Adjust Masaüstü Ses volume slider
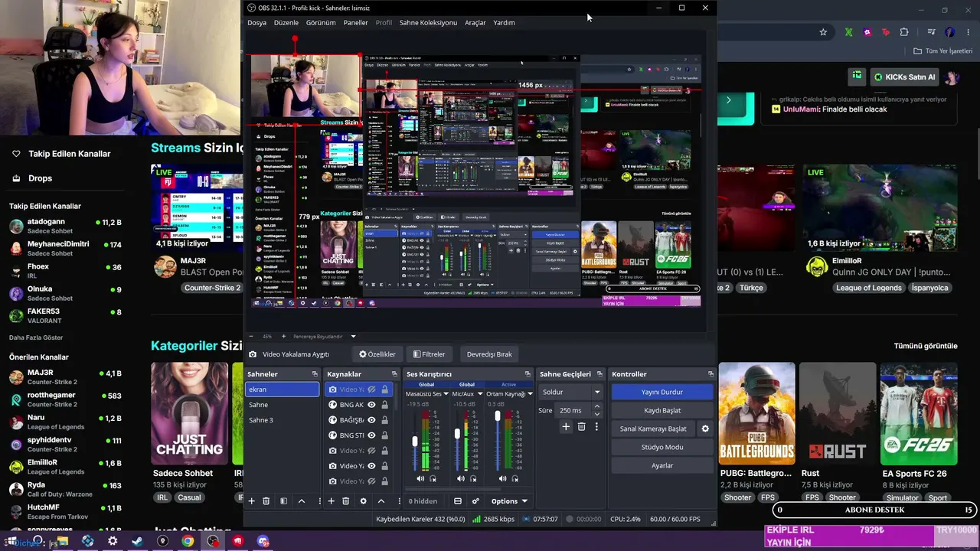The width and height of the screenshot is (980, 551). click(416, 442)
